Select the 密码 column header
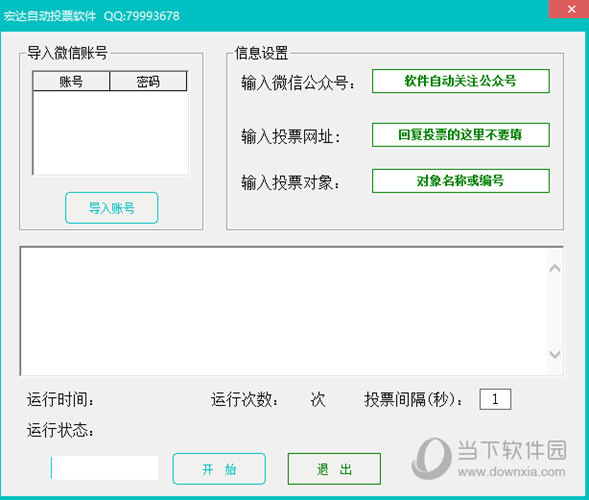 pyautogui.click(x=148, y=81)
